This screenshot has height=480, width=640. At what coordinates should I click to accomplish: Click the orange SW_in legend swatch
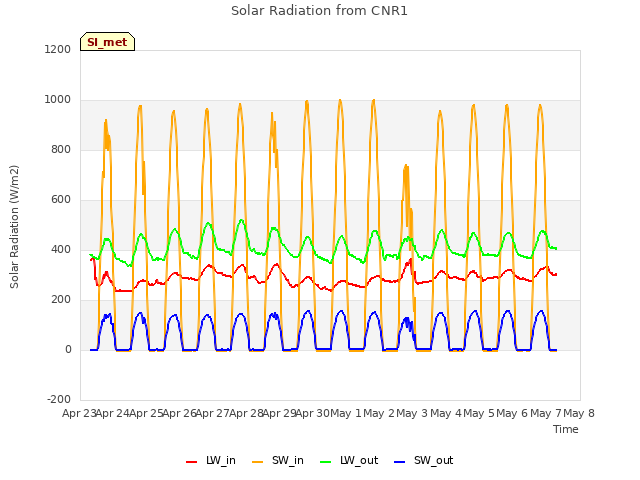pos(258,462)
